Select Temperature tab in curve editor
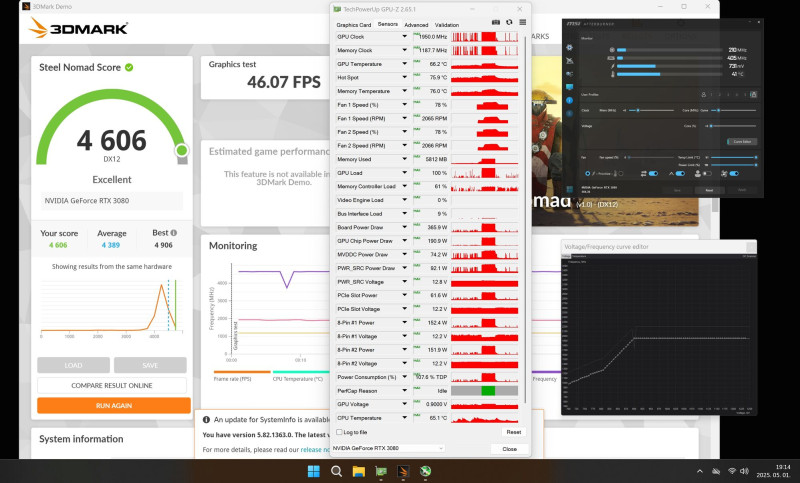The width and height of the screenshot is (800, 483). tap(579, 256)
